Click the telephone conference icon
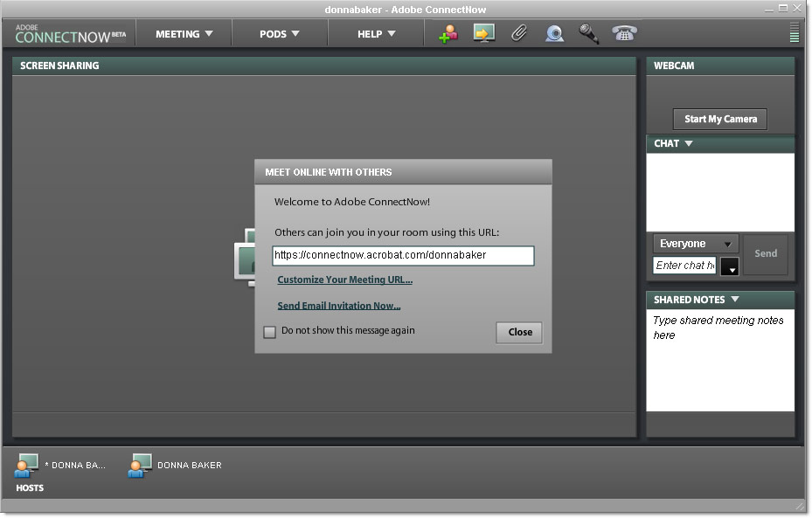This screenshot has width=812, height=518. pyautogui.click(x=624, y=34)
